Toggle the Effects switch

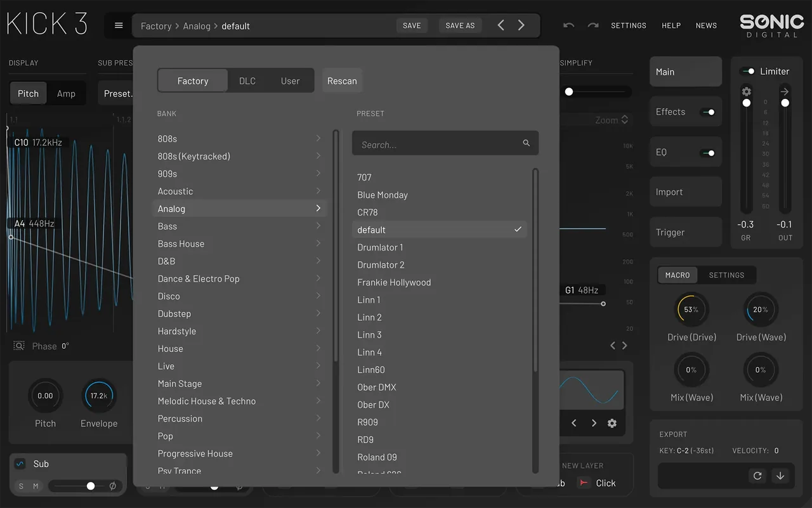tap(707, 112)
